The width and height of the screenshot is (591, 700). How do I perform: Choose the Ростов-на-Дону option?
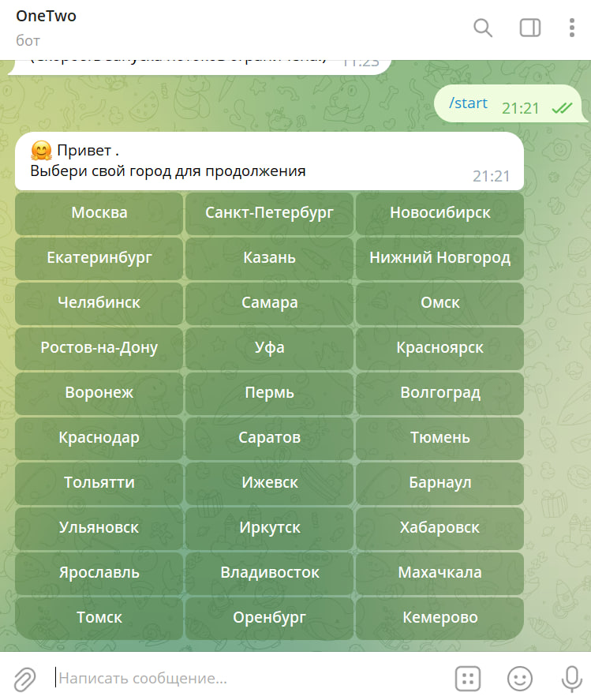99,348
